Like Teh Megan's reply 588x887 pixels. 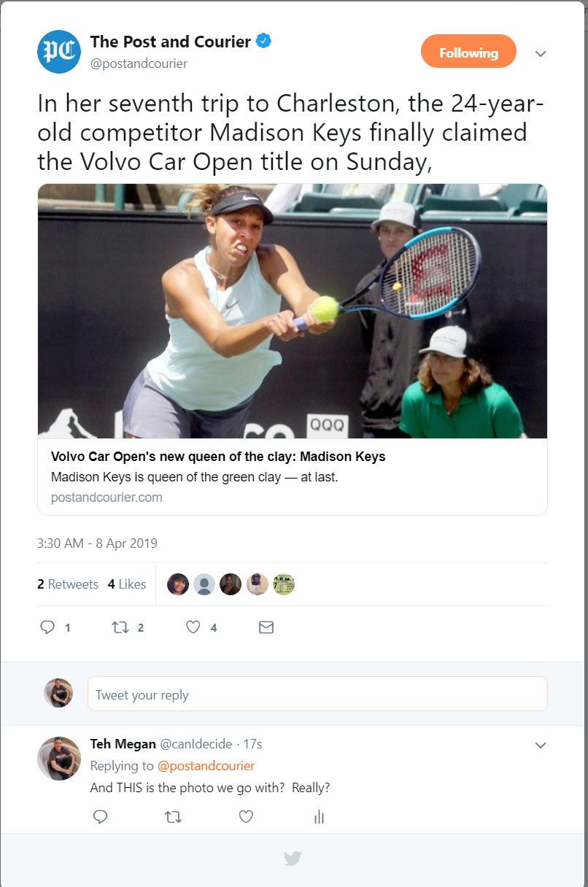point(246,817)
